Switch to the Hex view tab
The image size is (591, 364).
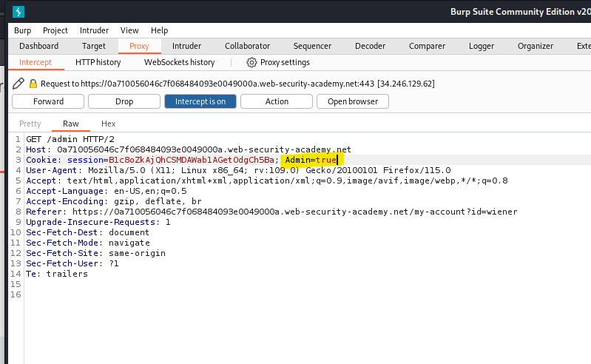(109, 124)
